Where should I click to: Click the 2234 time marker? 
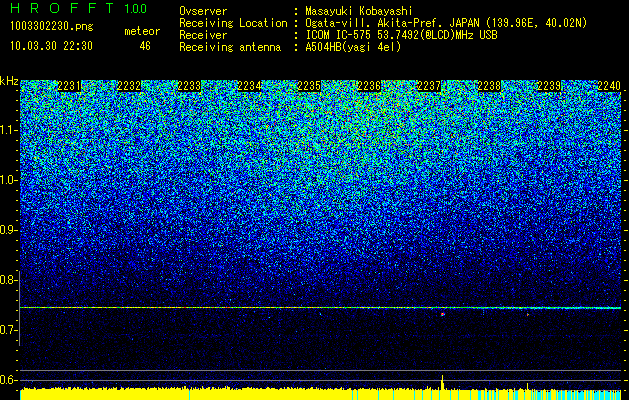click(249, 86)
